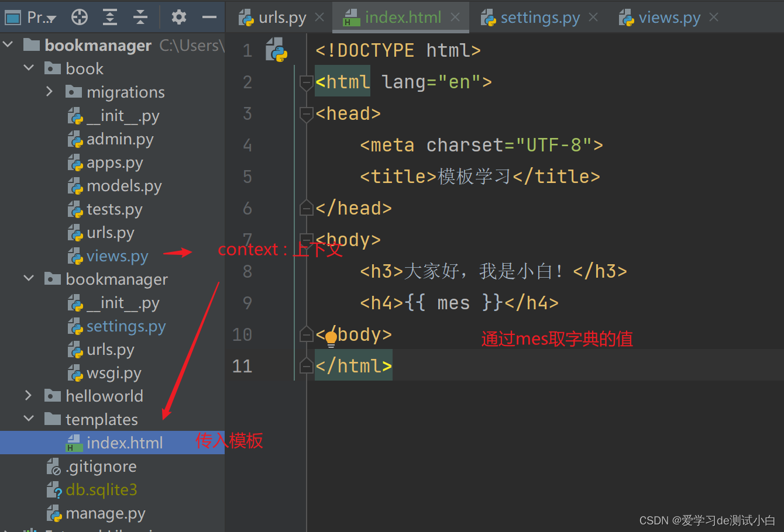Image resolution: width=784 pixels, height=532 pixels.
Task: Collapse all in project tree
Action: tap(140, 18)
